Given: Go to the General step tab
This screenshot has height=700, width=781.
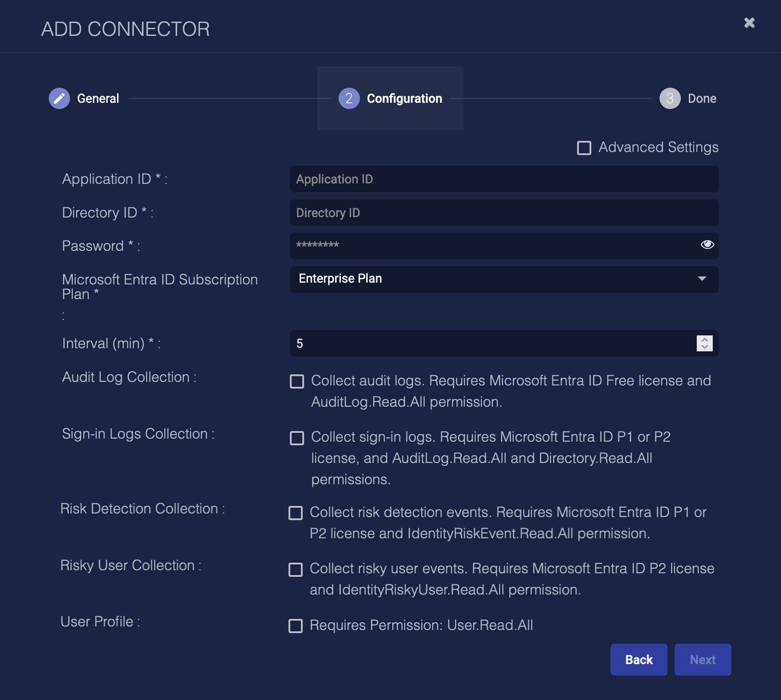Looking at the screenshot, I should pyautogui.click(x=98, y=98).
